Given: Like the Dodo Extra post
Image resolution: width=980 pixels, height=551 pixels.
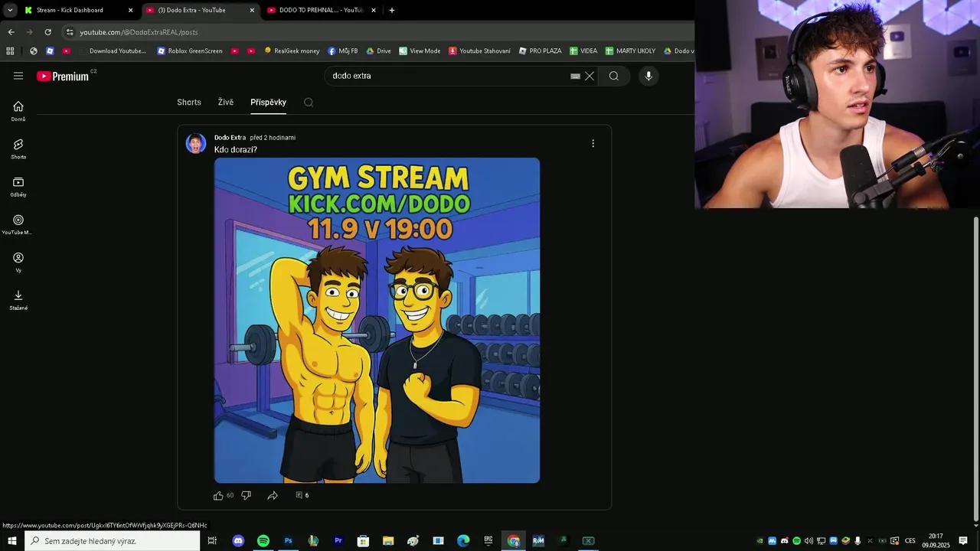Looking at the screenshot, I should (x=218, y=495).
